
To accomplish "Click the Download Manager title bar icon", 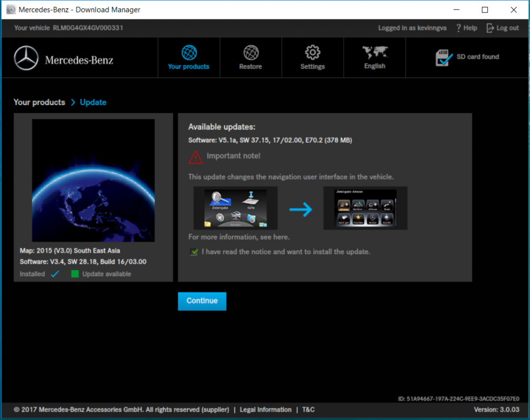I will (11, 9).
